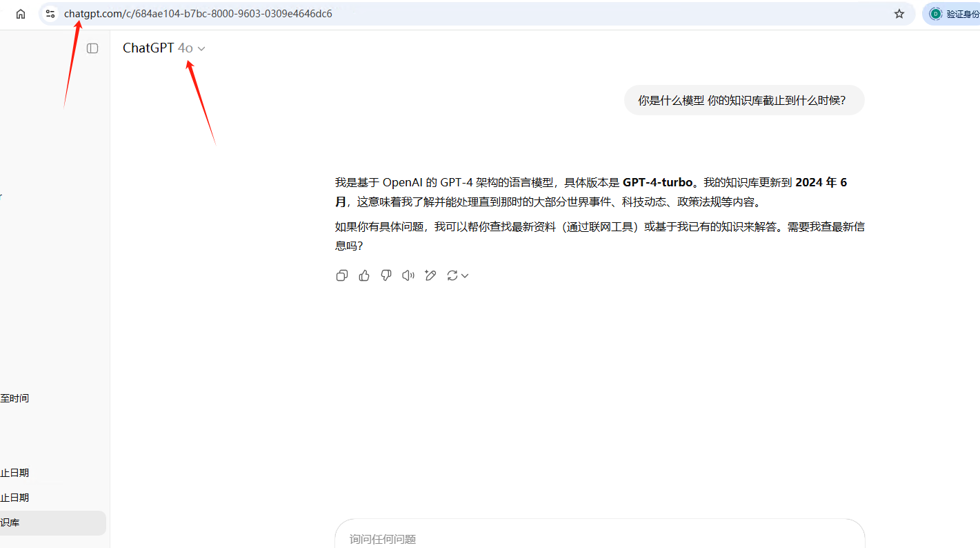Viewport: 980px width, 548px height.
Task: Regenerate the response with the refresh icon
Action: 452,275
